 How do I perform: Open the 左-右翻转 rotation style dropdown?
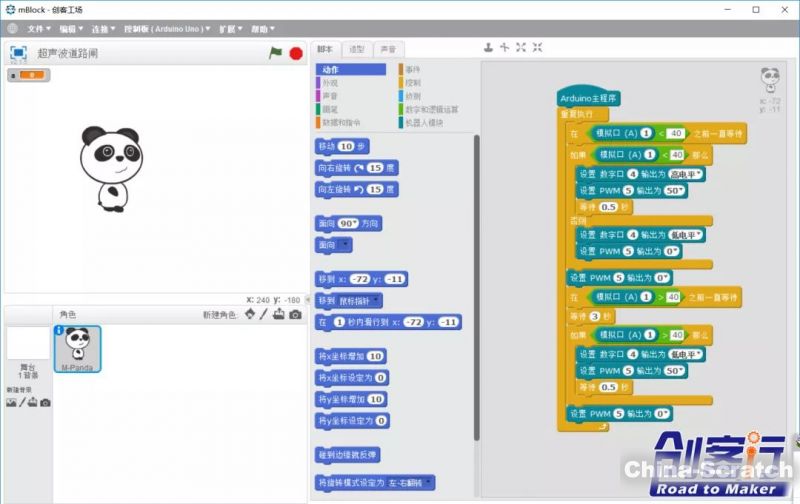pyautogui.click(x=429, y=483)
